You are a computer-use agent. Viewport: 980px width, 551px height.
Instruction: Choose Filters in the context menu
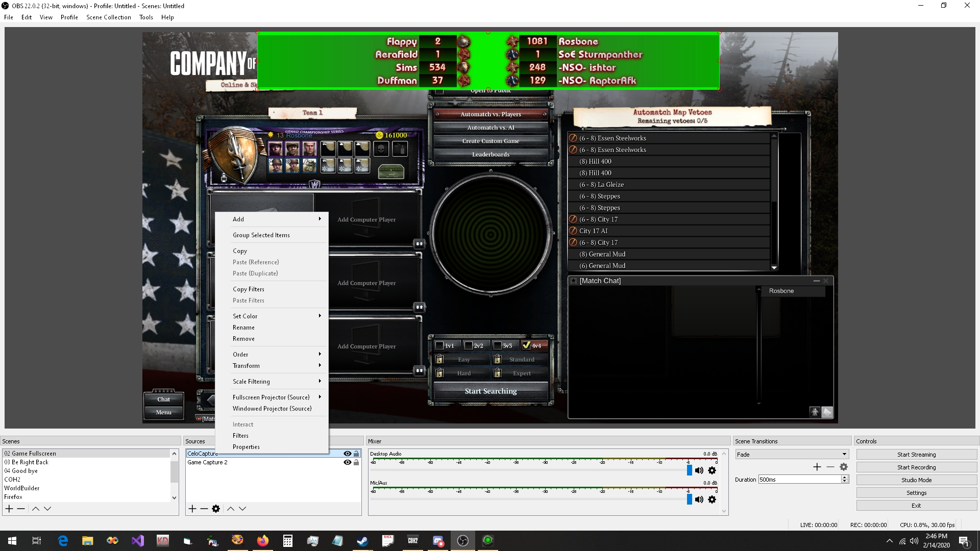coord(240,436)
